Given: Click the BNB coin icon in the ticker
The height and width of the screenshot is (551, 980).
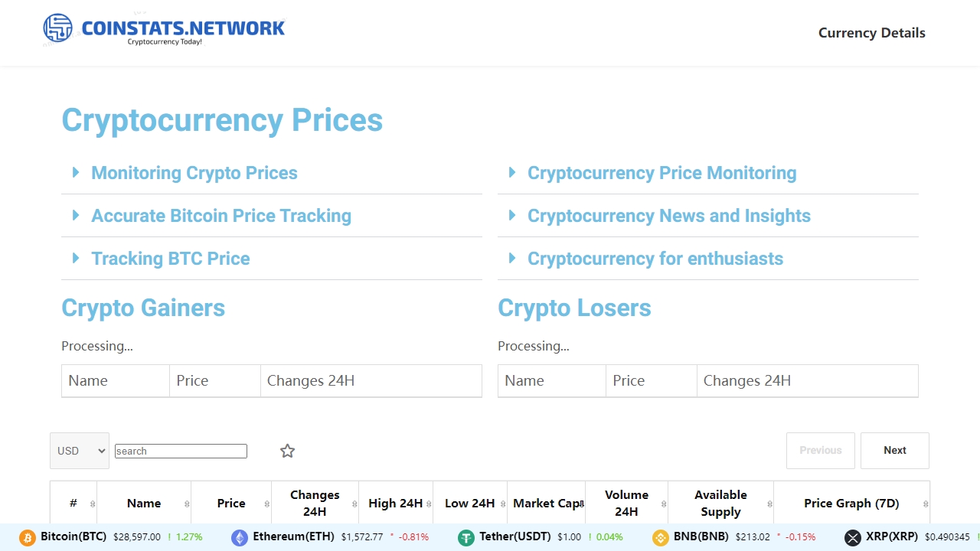Looking at the screenshot, I should point(660,537).
